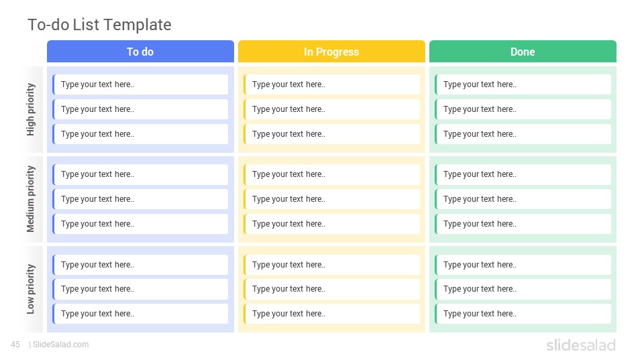Click the slide number 45
The width and height of the screenshot is (644, 362).
point(15,345)
